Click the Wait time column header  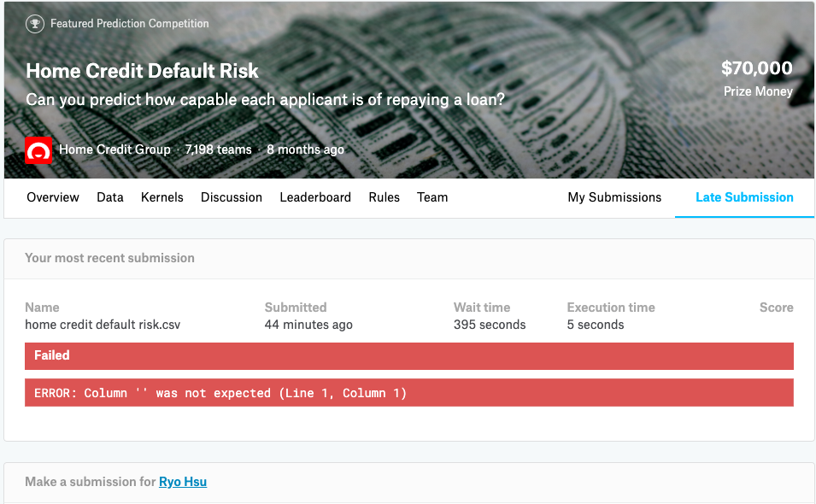(x=482, y=308)
